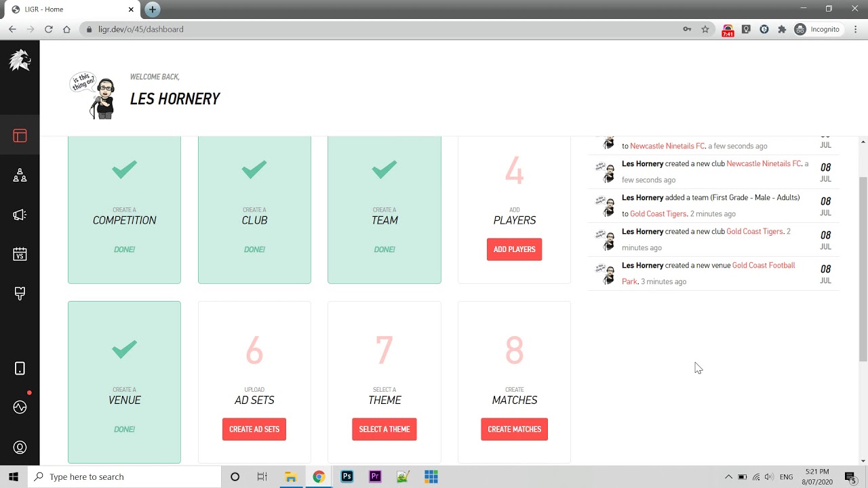
Task: Open the organisation hierarchy sidebar icon
Action: click(x=20, y=176)
